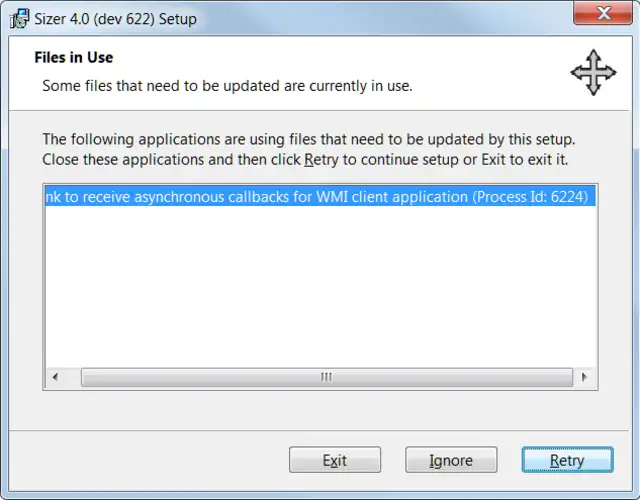640x500 pixels.
Task: Click the "Some files that need to be updated" subtitle
Action: point(227,86)
